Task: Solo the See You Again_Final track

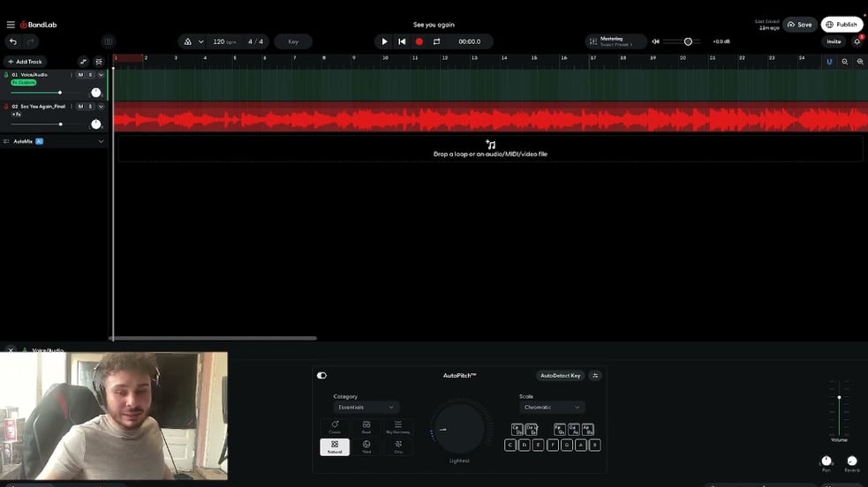Action: [x=90, y=106]
